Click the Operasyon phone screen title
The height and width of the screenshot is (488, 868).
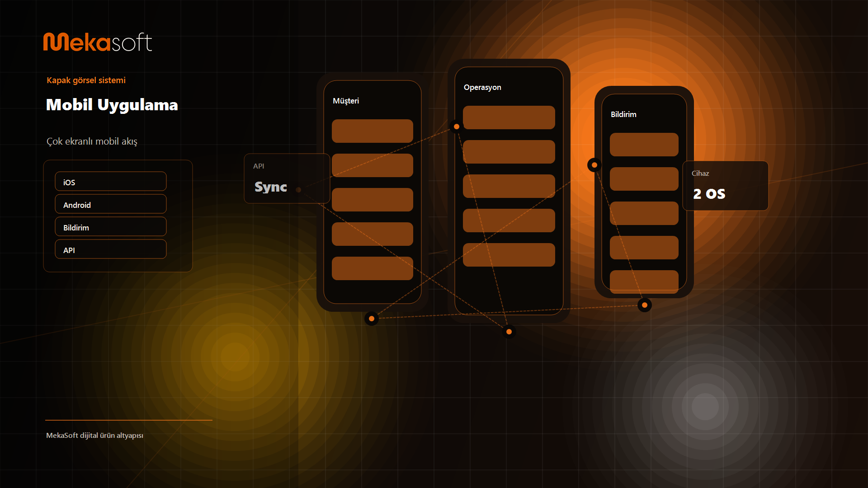(x=482, y=87)
